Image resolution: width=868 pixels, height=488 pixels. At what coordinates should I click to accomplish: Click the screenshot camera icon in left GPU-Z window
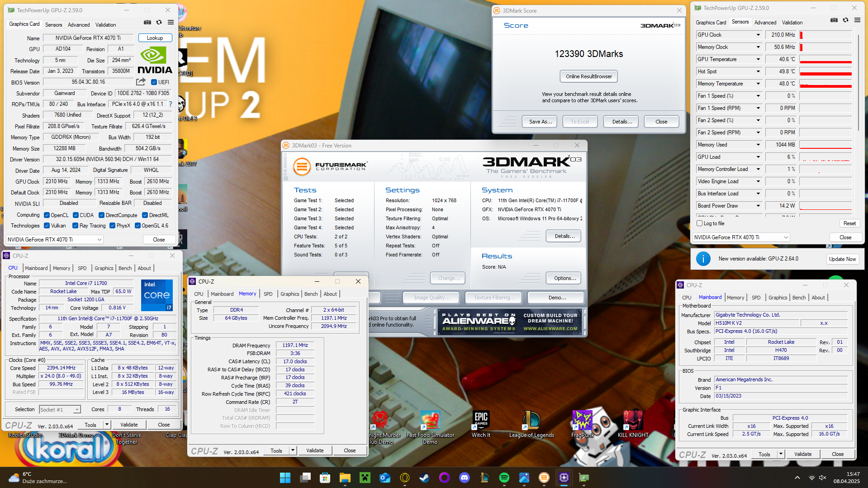147,23
